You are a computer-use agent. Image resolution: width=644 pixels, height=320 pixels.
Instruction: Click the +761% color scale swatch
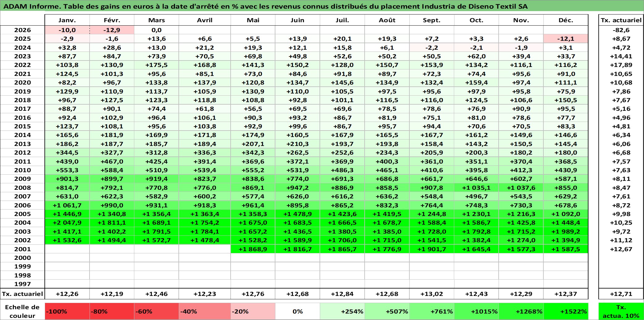click(432, 311)
